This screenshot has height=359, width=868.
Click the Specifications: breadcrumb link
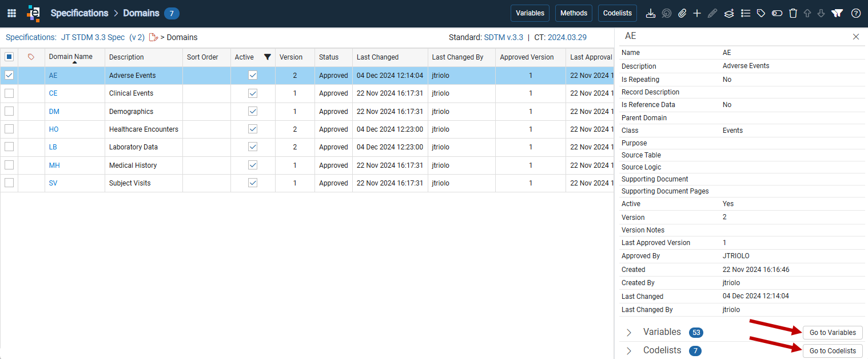(31, 37)
